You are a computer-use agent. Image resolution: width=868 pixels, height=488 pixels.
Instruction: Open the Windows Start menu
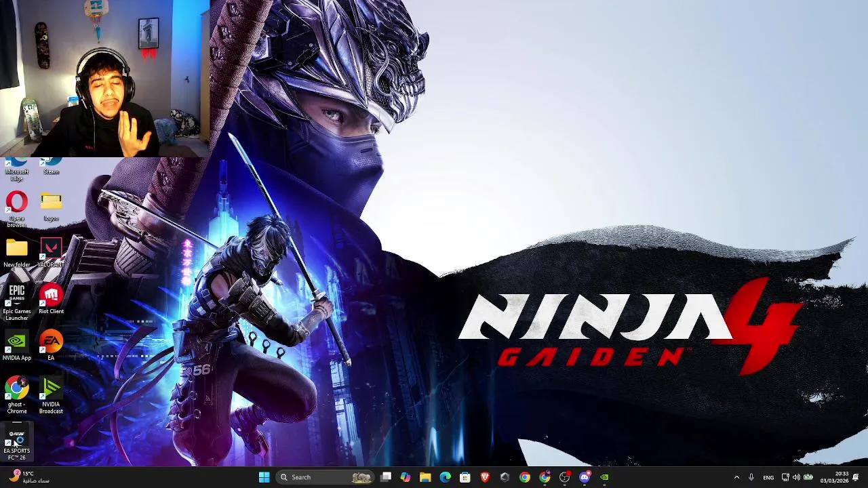(264, 477)
